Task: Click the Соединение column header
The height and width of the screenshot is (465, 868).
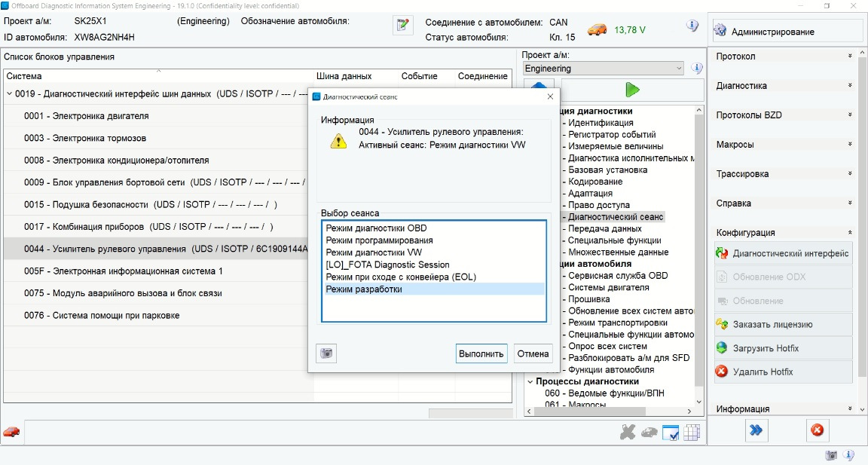Action: (x=483, y=76)
